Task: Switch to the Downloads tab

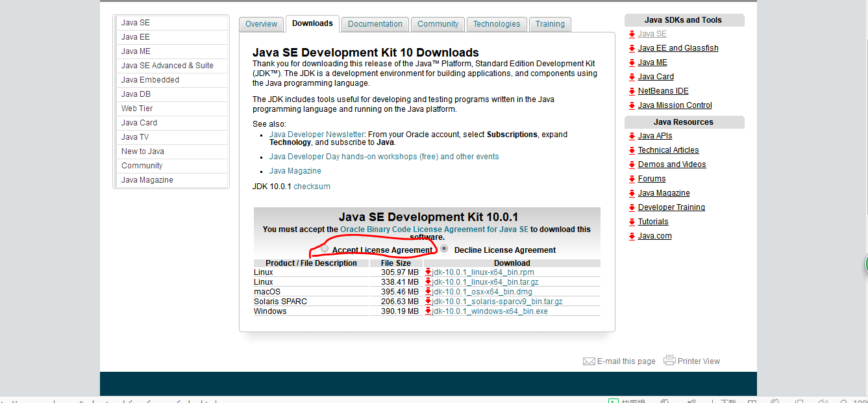Action: point(312,23)
